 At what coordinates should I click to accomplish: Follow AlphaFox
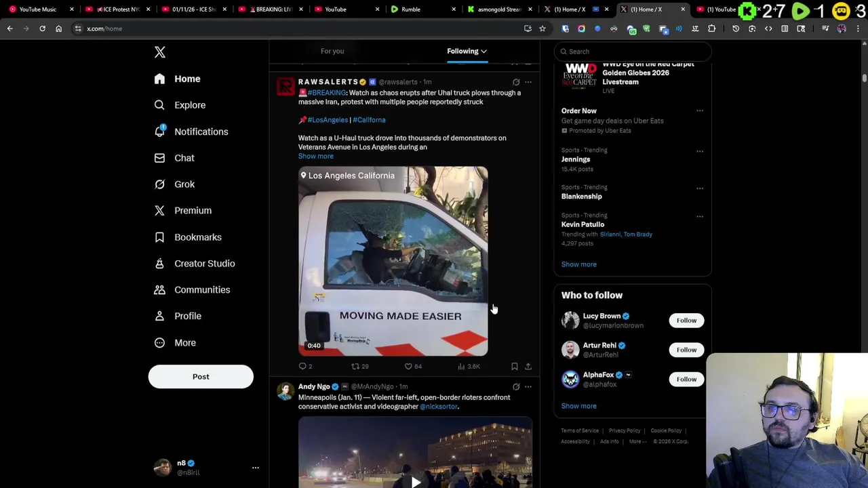coord(686,380)
